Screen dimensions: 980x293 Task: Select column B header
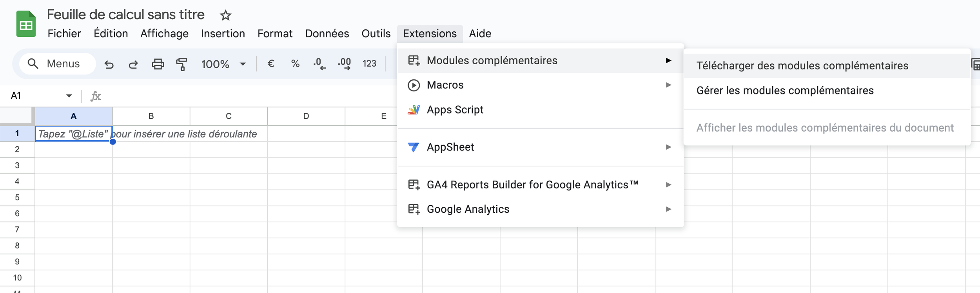coord(151,116)
